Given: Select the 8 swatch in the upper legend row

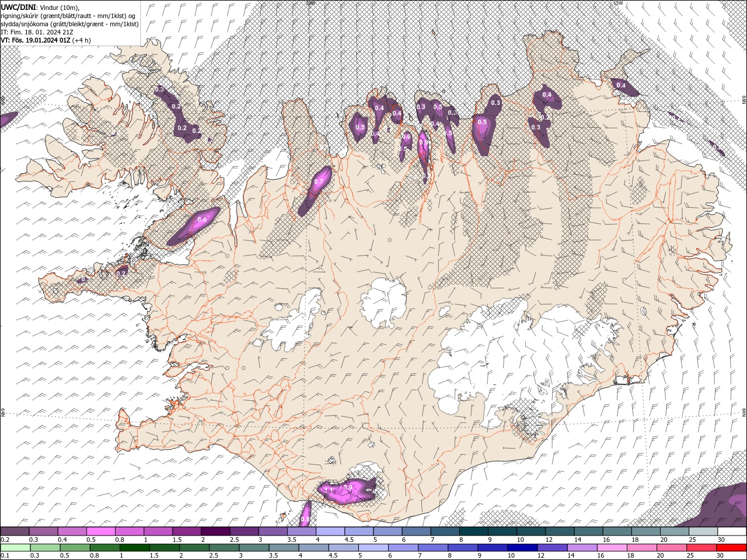Looking at the screenshot, I should pos(473,531).
